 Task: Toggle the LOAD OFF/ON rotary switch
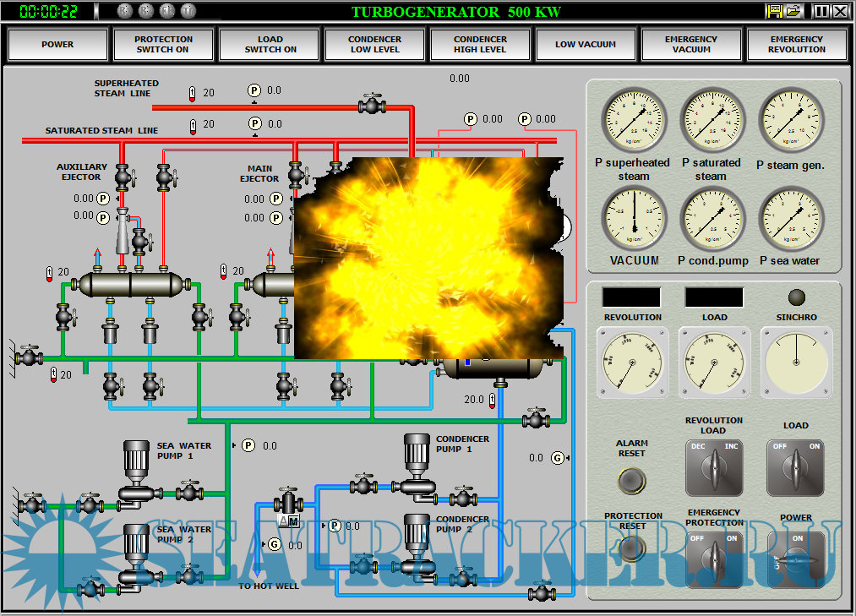(795, 467)
